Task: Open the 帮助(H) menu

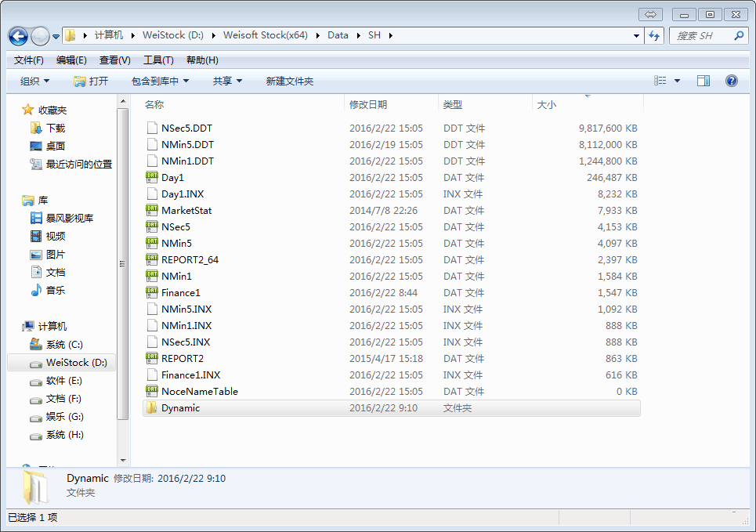Action: pyautogui.click(x=202, y=60)
